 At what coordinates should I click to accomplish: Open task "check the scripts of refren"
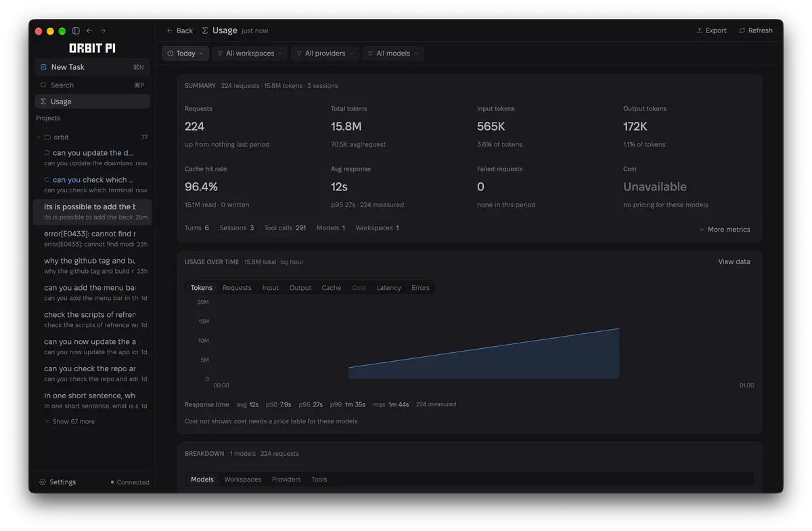tap(93, 320)
